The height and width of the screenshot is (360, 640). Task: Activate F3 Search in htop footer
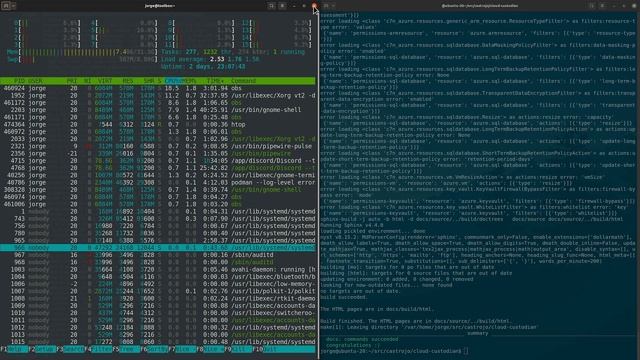71,349
